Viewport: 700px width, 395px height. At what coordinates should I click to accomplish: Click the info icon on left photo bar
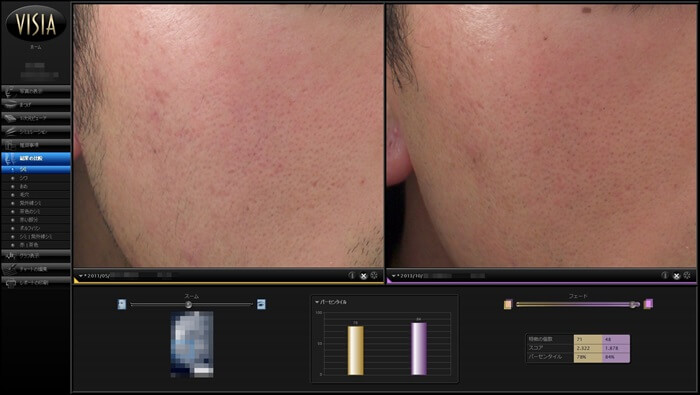pos(352,275)
